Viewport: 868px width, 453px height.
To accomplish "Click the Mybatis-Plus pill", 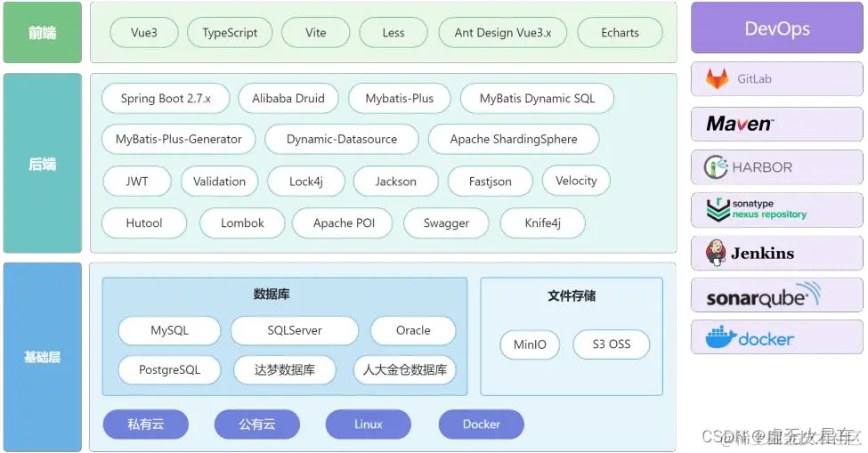I will pyautogui.click(x=399, y=99).
